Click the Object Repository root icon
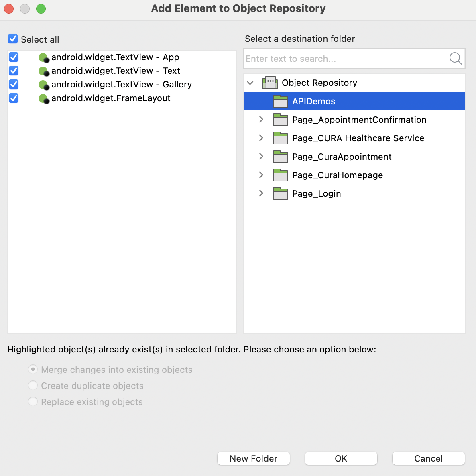The height and width of the screenshot is (476, 476). (270, 83)
